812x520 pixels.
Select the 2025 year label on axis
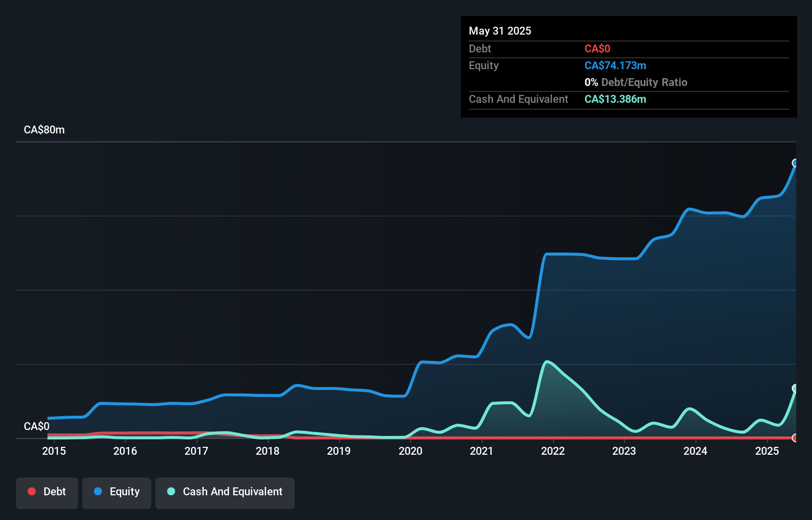pos(768,451)
